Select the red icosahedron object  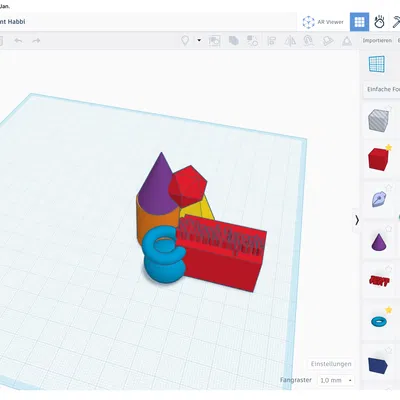(187, 187)
